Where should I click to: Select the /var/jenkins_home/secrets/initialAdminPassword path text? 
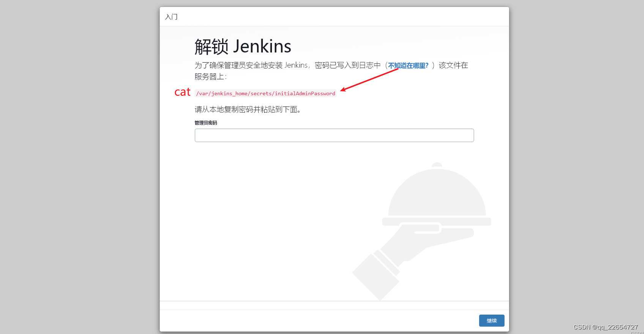[265, 93]
